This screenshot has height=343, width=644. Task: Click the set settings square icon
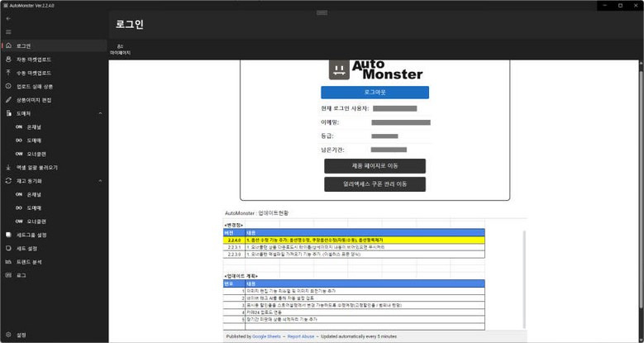coord(8,249)
